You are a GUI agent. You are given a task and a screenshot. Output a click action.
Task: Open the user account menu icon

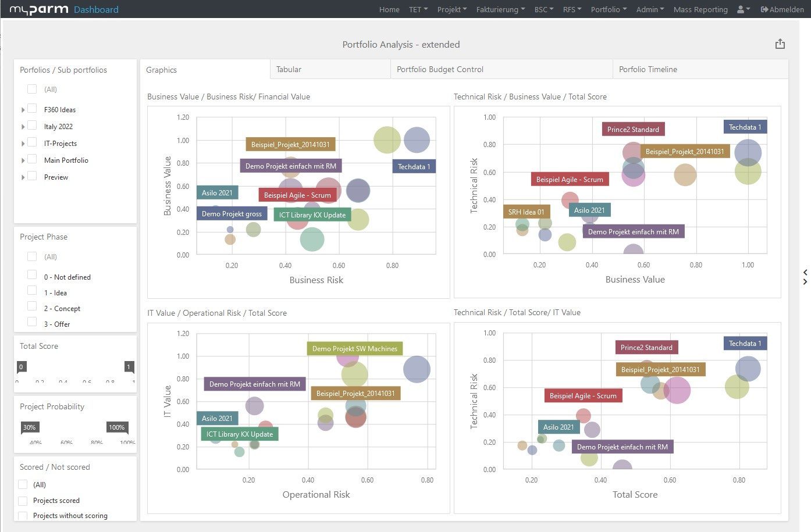pyautogui.click(x=743, y=9)
